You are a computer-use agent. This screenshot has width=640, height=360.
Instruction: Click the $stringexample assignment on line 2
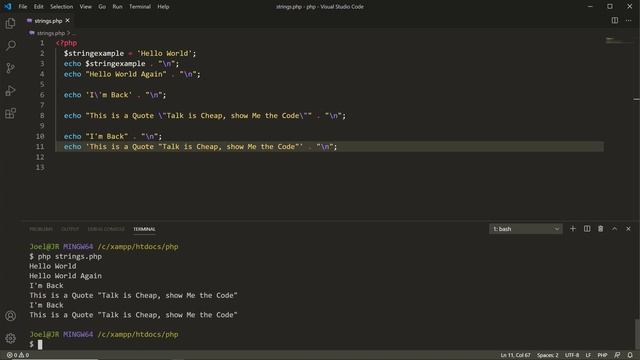(130, 53)
